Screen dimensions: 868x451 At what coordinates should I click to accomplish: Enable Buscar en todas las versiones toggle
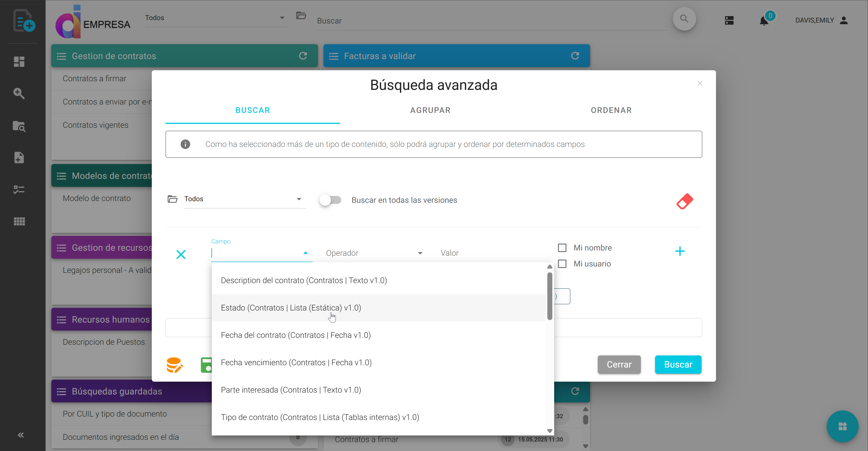330,200
